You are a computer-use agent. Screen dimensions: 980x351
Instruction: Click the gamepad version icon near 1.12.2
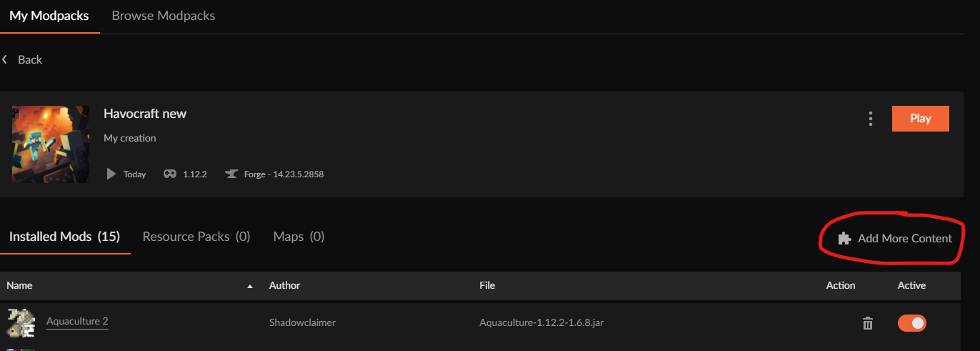coord(170,174)
